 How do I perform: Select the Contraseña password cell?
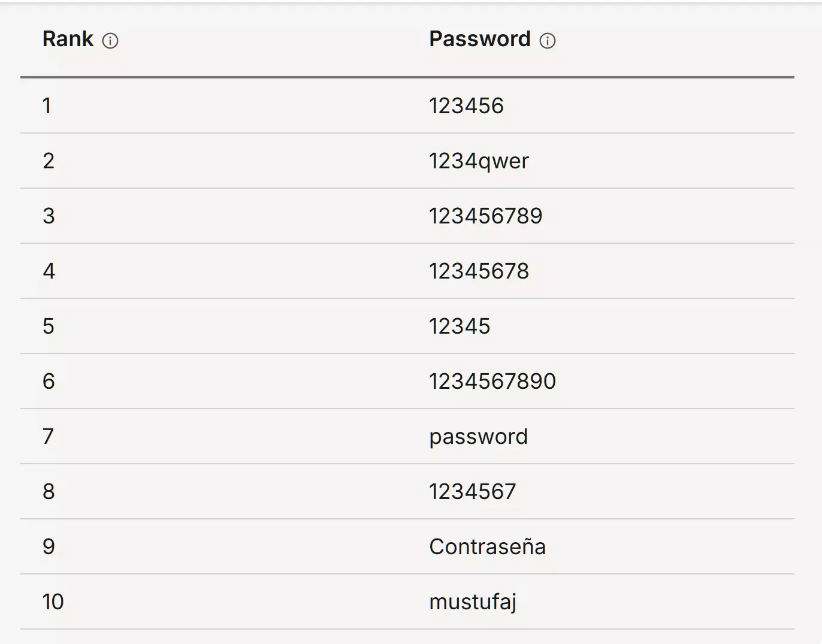click(487, 547)
